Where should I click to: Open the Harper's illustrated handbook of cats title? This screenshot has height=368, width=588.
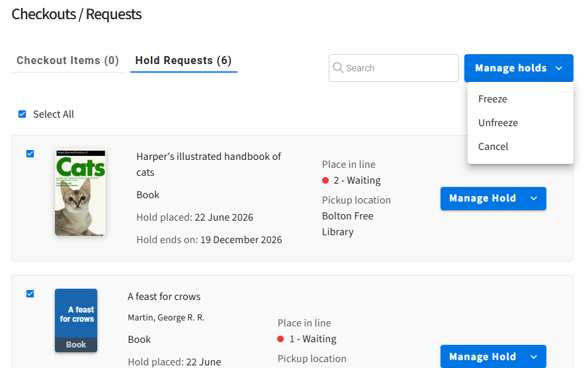pyautogui.click(x=208, y=164)
